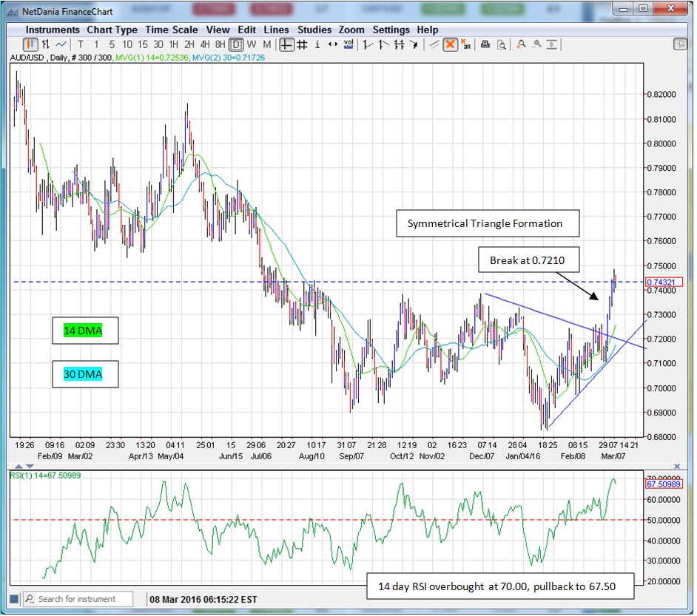Close the RSI study panel
The height and width of the screenshot is (616, 697).
pos(677,467)
